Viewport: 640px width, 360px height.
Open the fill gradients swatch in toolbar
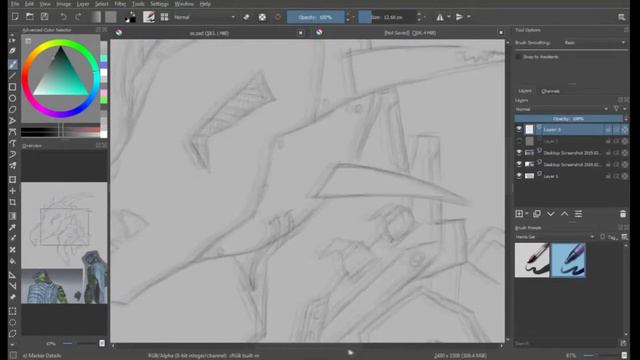pyautogui.click(x=96, y=17)
